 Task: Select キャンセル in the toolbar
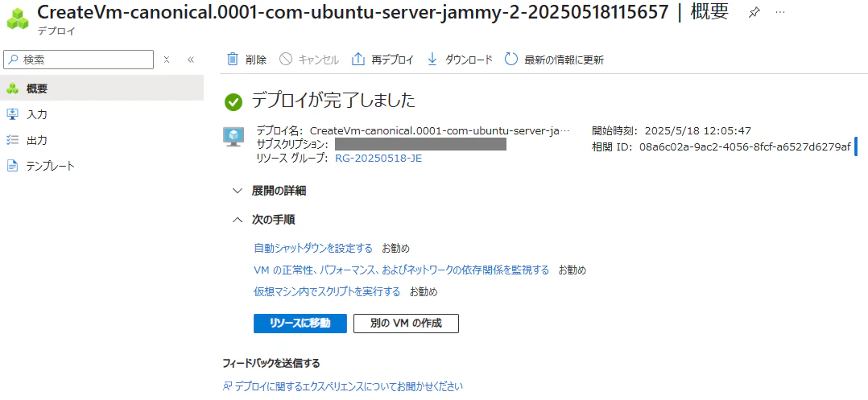[x=319, y=60]
